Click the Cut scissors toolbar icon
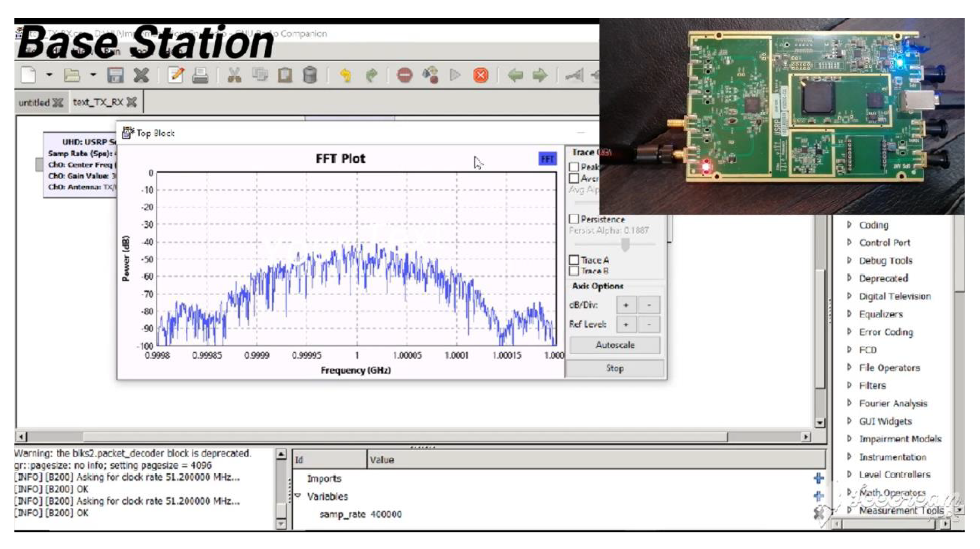 [x=234, y=75]
